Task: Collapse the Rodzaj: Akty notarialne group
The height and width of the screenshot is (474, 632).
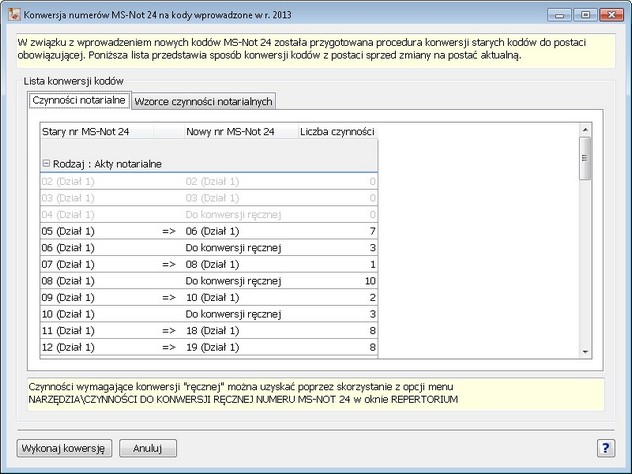Action: point(46,164)
